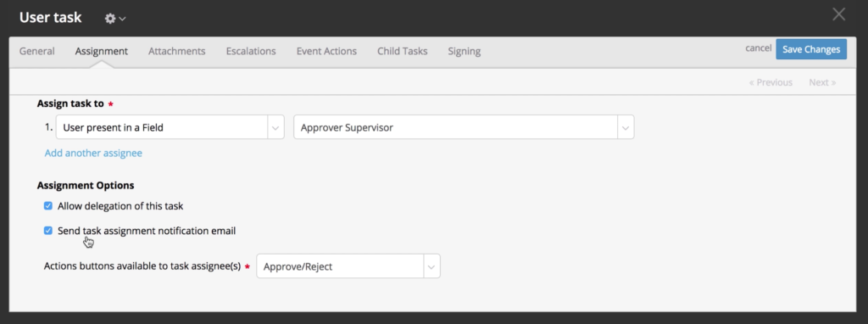Go to the Previous step
This screenshot has width=868, height=324.
coord(771,82)
